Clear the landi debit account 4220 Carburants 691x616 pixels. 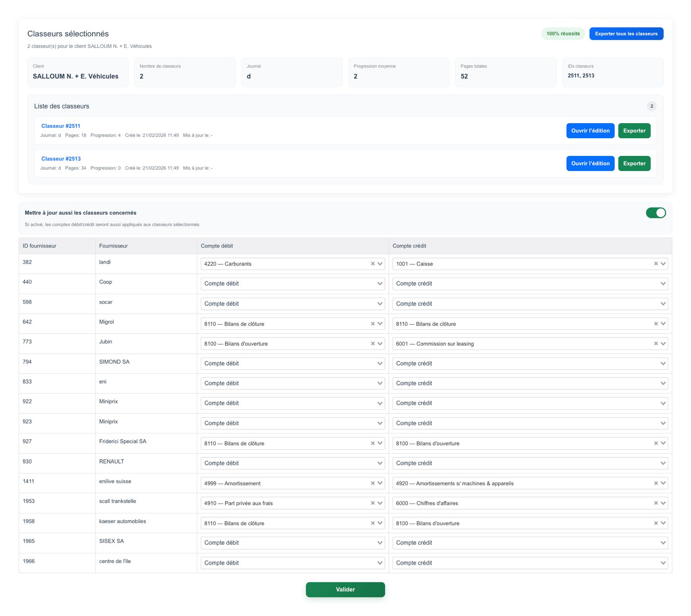pyautogui.click(x=373, y=264)
